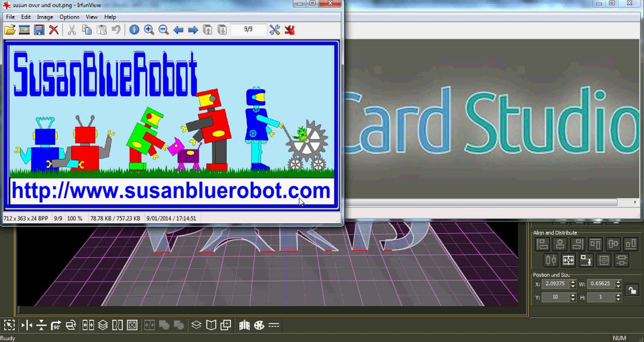Flip vertically using the bottom toolbar icon
The width and height of the screenshot is (644, 342).
(x=41, y=325)
